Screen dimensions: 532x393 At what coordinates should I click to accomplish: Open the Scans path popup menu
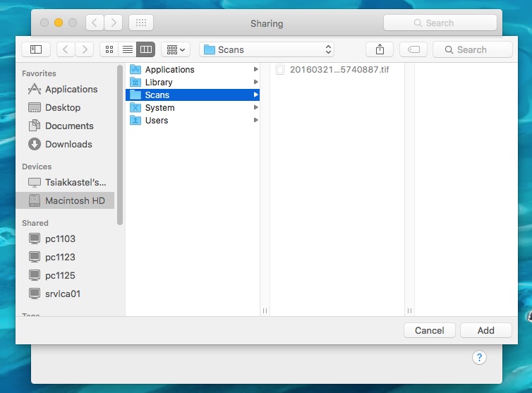tap(267, 49)
